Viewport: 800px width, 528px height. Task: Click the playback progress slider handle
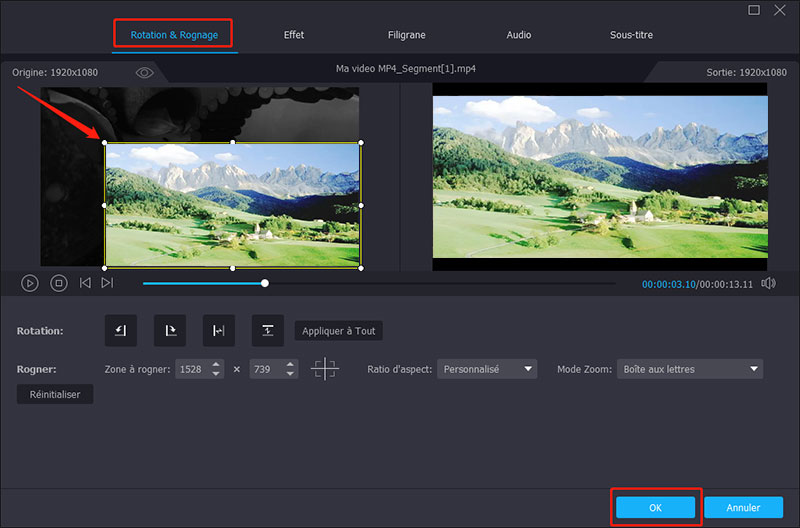coord(265,283)
